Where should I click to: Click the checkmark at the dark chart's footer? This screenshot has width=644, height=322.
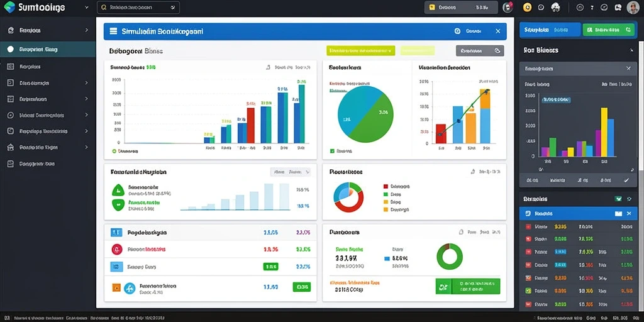626,180
